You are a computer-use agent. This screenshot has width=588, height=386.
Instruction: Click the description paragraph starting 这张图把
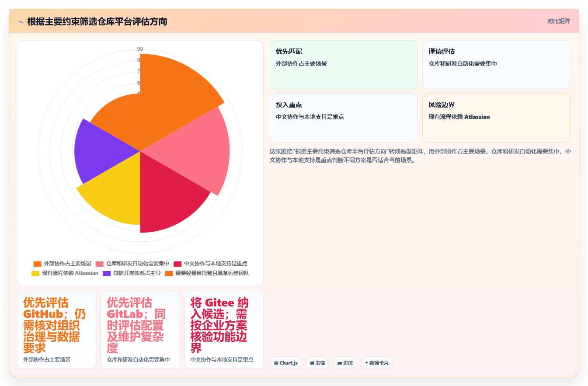coord(420,156)
